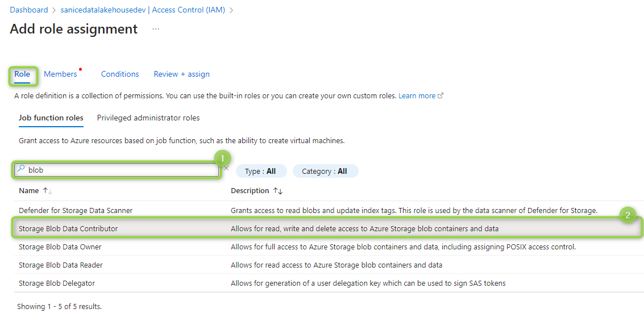This screenshot has height=317, width=644.
Task: Select the Job function roles tab
Action: tap(51, 118)
